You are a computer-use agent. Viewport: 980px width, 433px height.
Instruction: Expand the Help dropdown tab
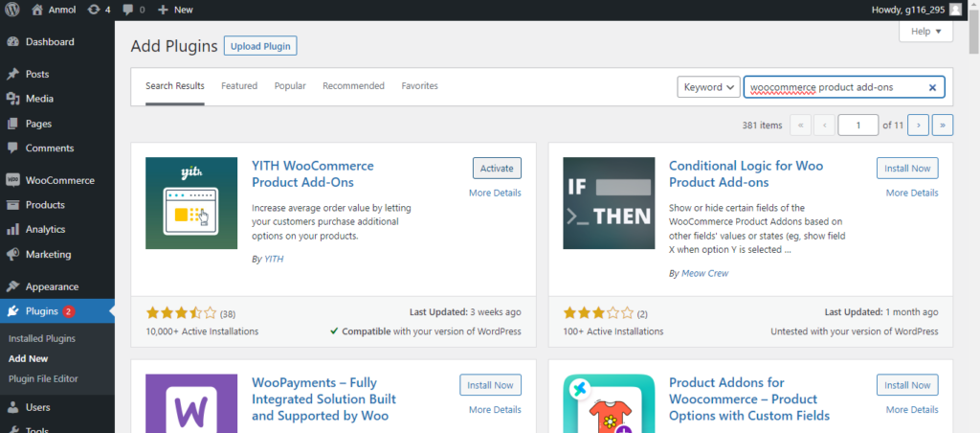tap(925, 32)
